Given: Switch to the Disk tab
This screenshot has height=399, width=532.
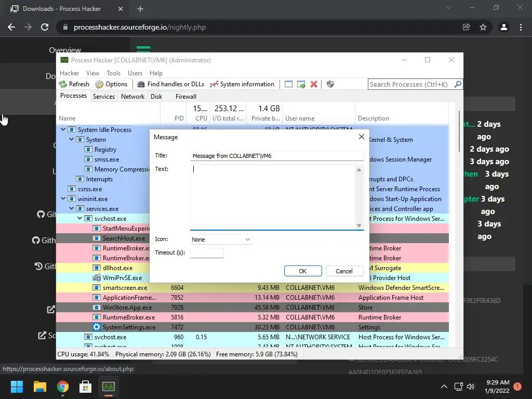Looking at the screenshot, I should tap(156, 96).
